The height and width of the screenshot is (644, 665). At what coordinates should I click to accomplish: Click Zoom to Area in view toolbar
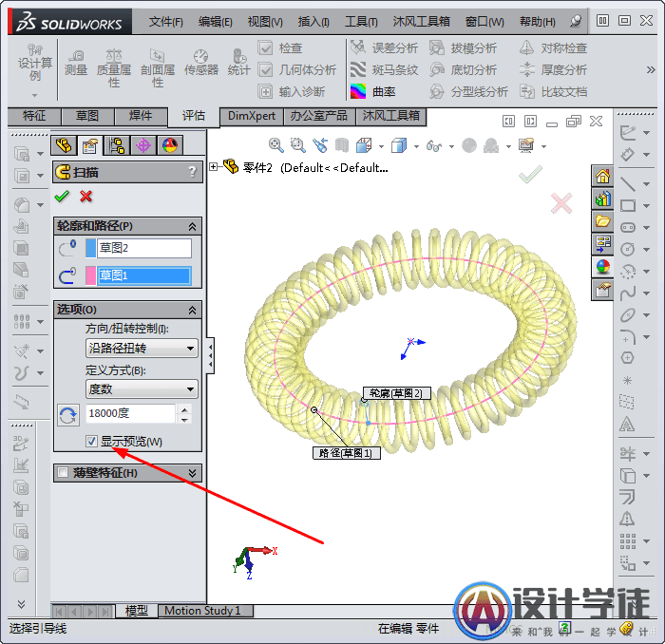pos(297,145)
